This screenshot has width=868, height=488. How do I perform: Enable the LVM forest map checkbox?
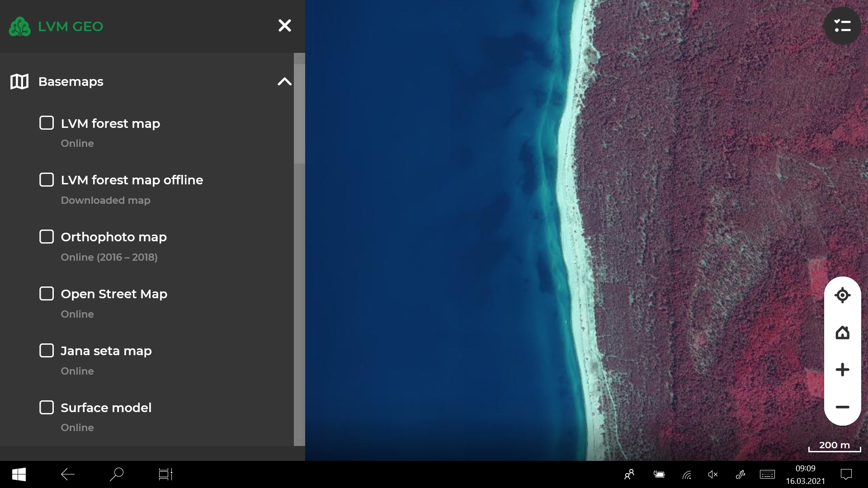47,123
